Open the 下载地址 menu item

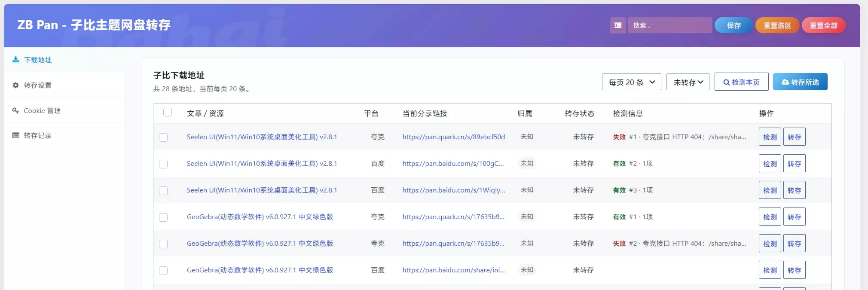click(64, 60)
